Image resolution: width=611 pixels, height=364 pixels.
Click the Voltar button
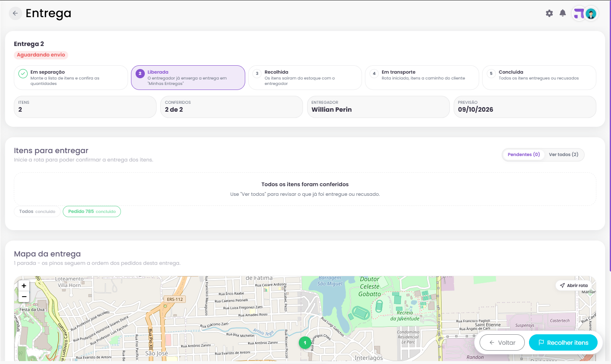(x=502, y=343)
